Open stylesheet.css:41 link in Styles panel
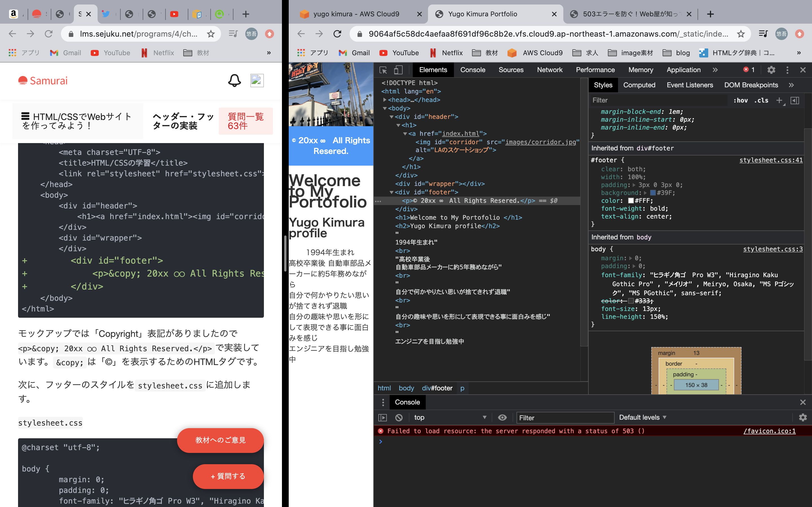 pos(771,160)
